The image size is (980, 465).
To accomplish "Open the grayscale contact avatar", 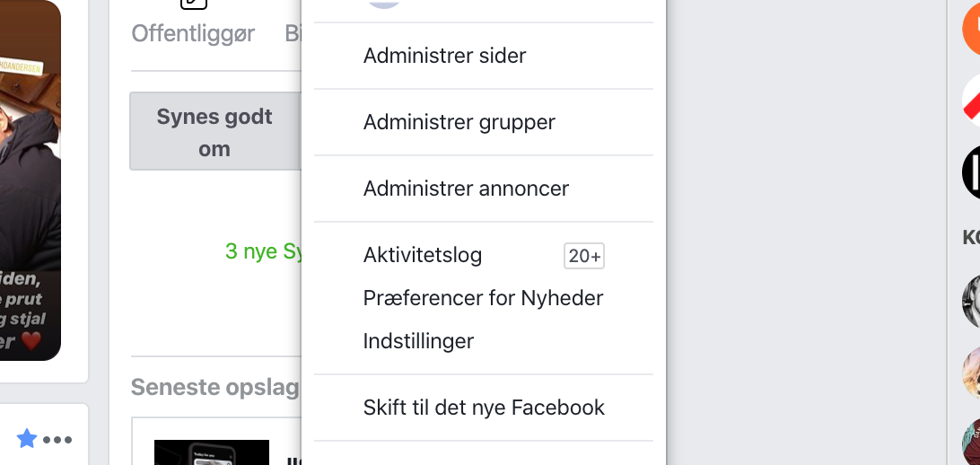I will click(972, 301).
